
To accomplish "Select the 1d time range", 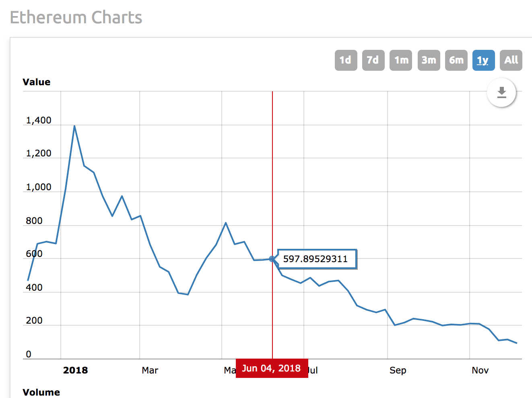I will [346, 60].
